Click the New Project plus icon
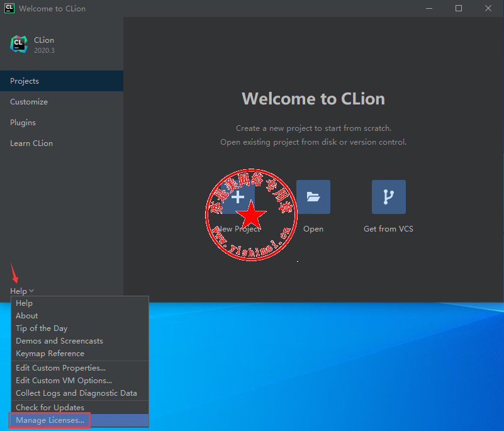Viewport: 504px width, 431px height. [238, 197]
